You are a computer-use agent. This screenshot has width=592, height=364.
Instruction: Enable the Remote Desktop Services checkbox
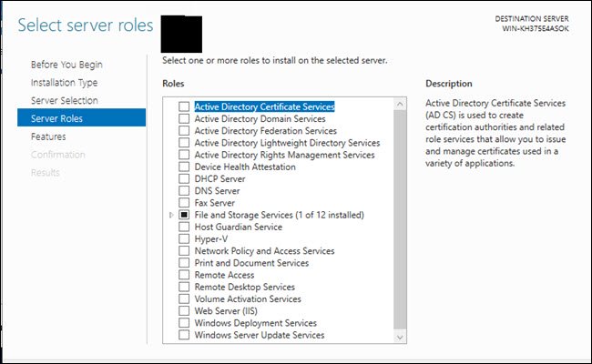point(185,287)
